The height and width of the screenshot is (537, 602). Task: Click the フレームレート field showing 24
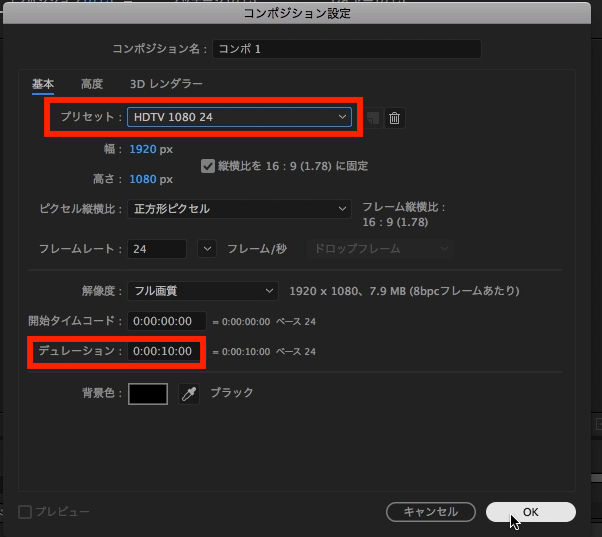point(157,249)
